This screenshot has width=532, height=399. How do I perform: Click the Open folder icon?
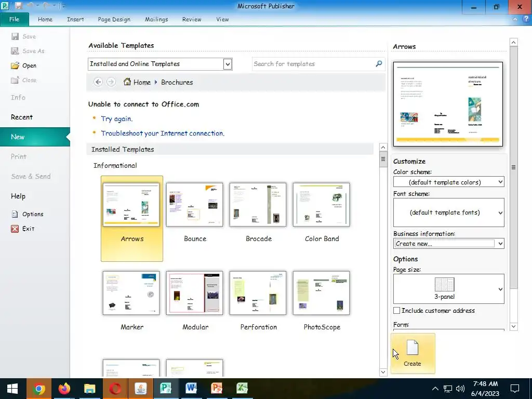(x=15, y=65)
